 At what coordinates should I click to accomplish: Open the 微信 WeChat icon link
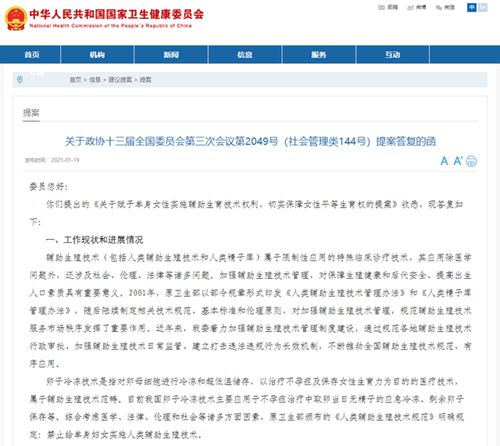[x=445, y=7]
